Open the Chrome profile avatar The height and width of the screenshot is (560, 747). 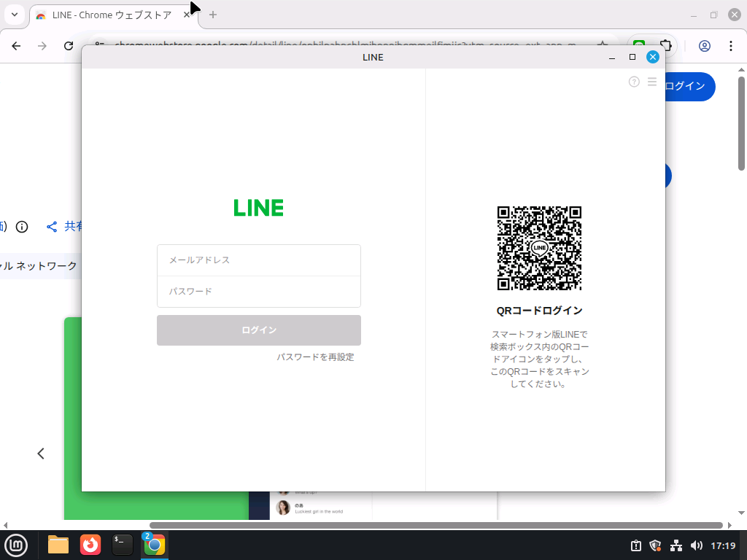[x=705, y=45]
